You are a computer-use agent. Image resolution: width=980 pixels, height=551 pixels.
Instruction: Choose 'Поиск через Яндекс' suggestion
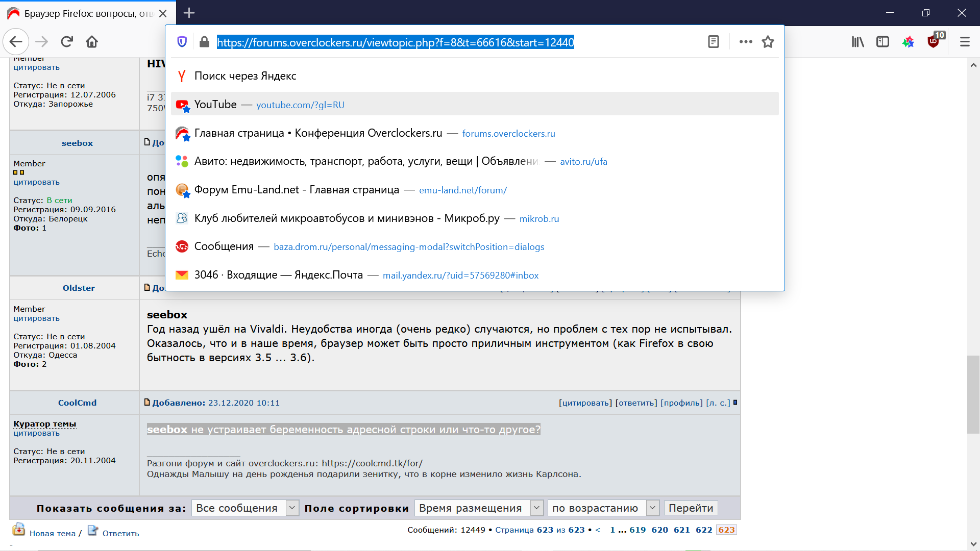tap(245, 76)
